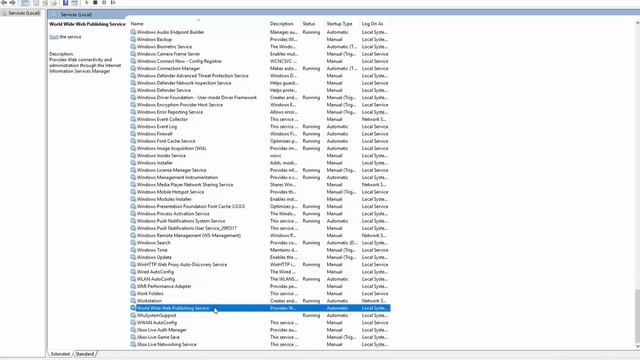Image resolution: width=640 pixels, height=360 pixels.
Task: Click the Refresh toolbar icon
Action: tap(45, 2)
